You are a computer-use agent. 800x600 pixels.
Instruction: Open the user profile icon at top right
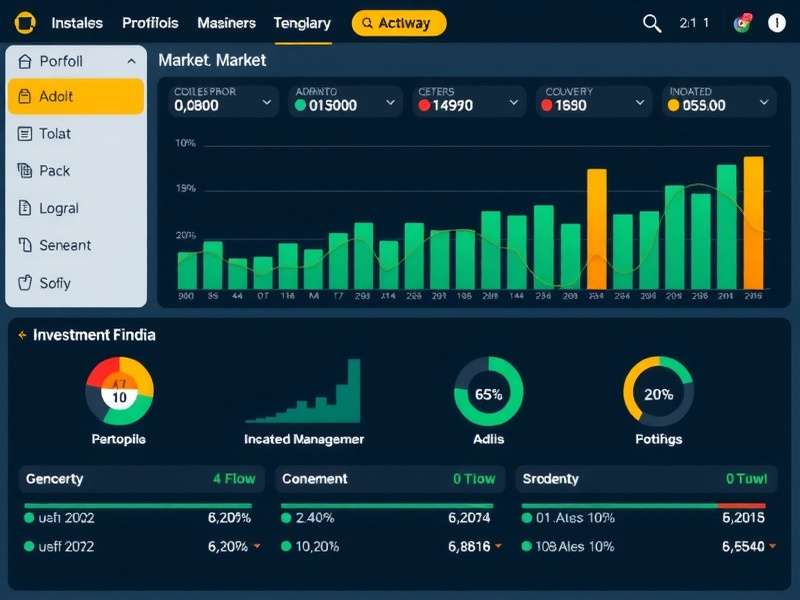pos(778,22)
